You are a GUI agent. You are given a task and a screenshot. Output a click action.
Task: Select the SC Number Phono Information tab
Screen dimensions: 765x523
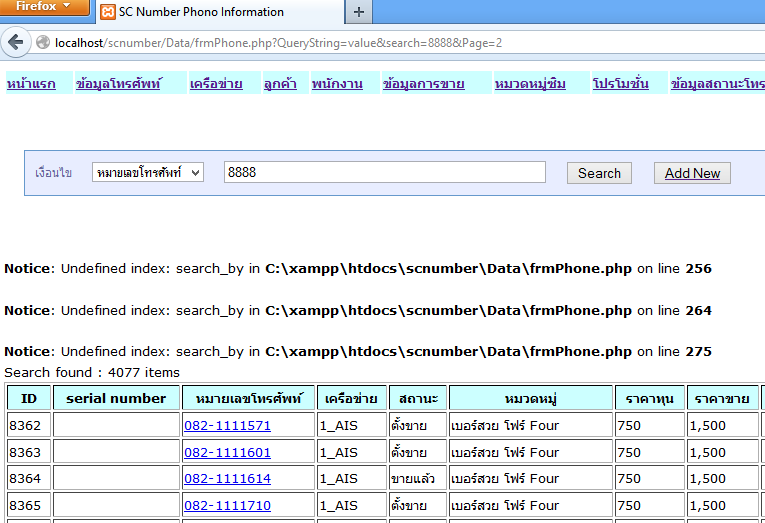[222, 12]
